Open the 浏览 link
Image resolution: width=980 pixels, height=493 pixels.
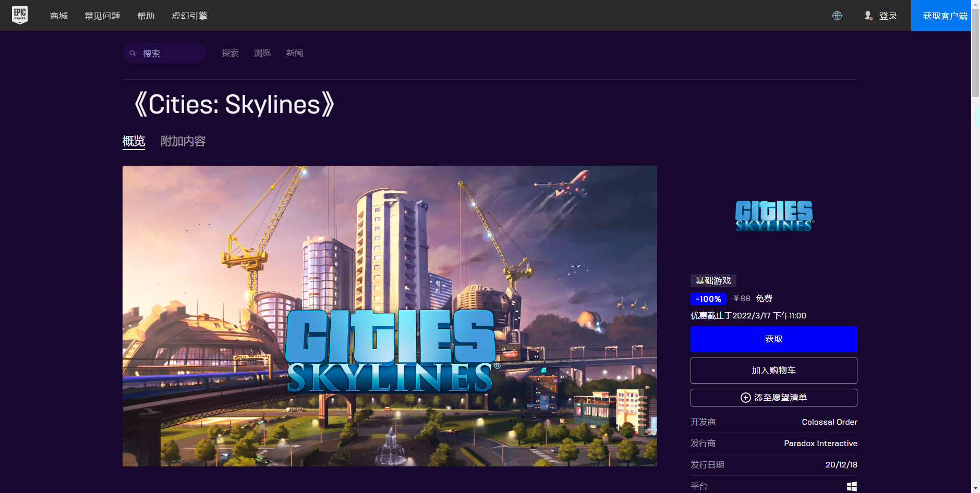(262, 53)
